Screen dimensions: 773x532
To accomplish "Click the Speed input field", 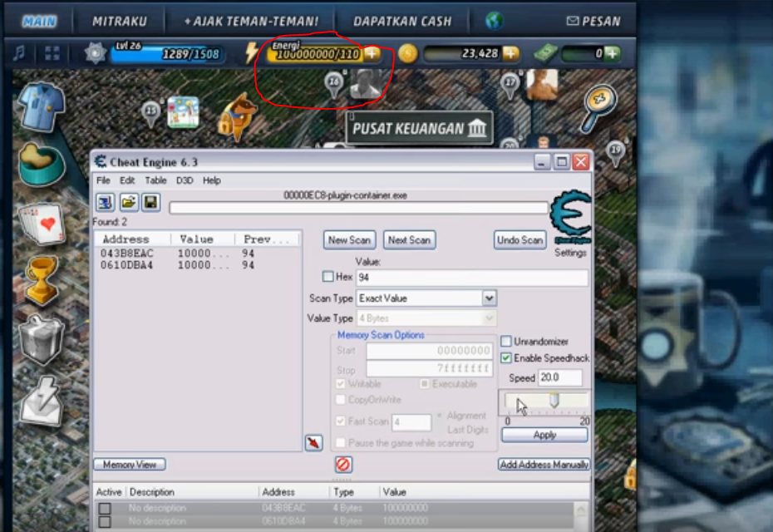I will 560,377.
